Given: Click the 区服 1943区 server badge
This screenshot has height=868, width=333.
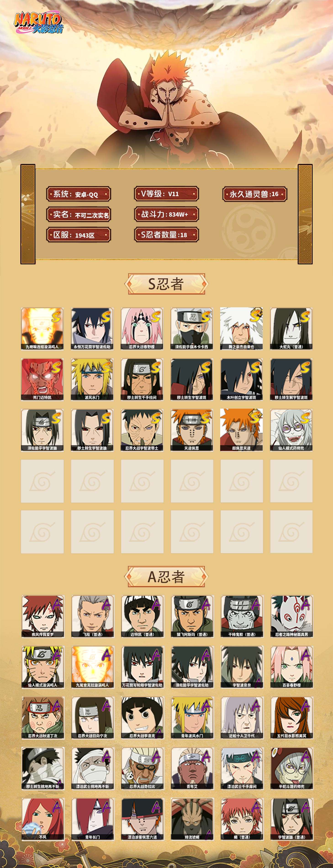Looking at the screenshot, I should pyautogui.click(x=79, y=235).
